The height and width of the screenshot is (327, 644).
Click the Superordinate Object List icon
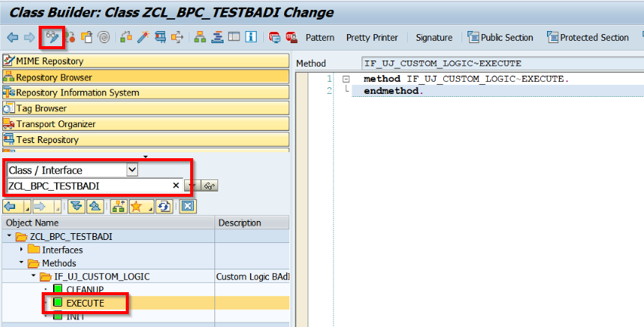pyautogui.click(x=119, y=207)
